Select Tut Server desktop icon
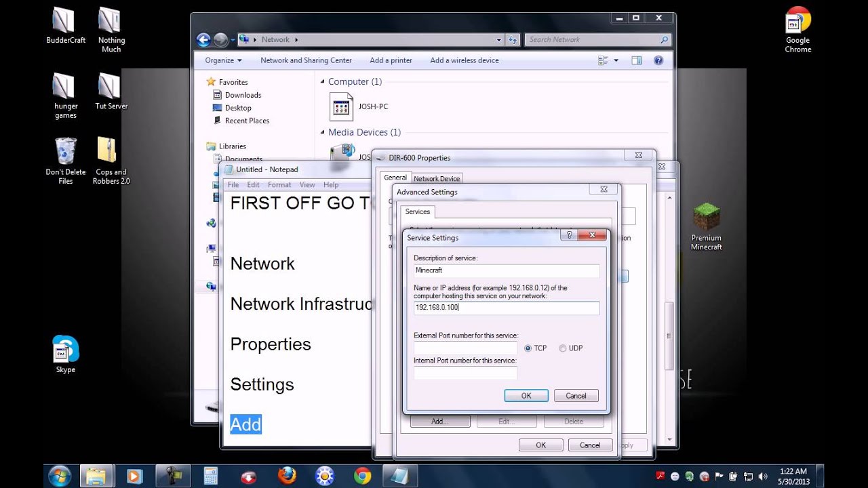This screenshot has height=488, width=868. coord(111,91)
